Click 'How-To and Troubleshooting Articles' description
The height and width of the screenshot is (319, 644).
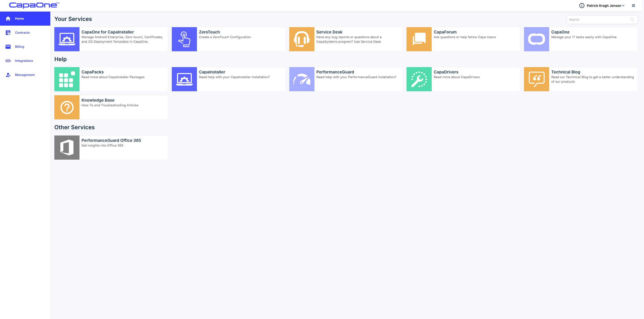pyautogui.click(x=110, y=105)
